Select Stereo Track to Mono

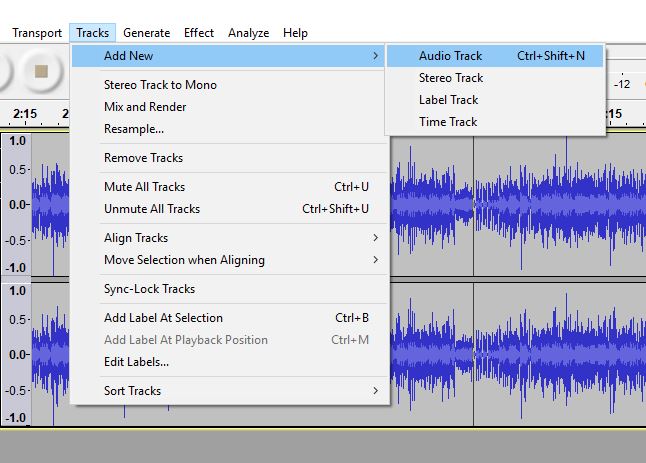tap(160, 85)
